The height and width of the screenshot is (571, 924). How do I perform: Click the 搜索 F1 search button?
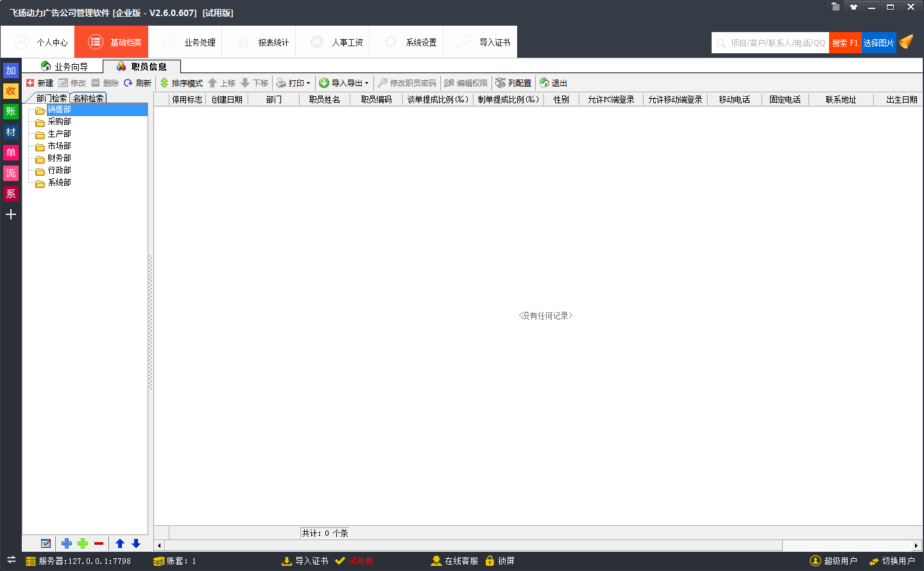pos(845,43)
